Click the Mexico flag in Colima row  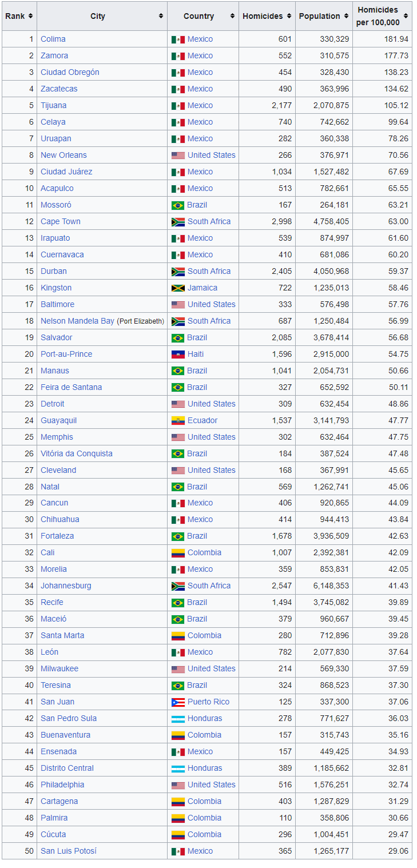(178, 39)
